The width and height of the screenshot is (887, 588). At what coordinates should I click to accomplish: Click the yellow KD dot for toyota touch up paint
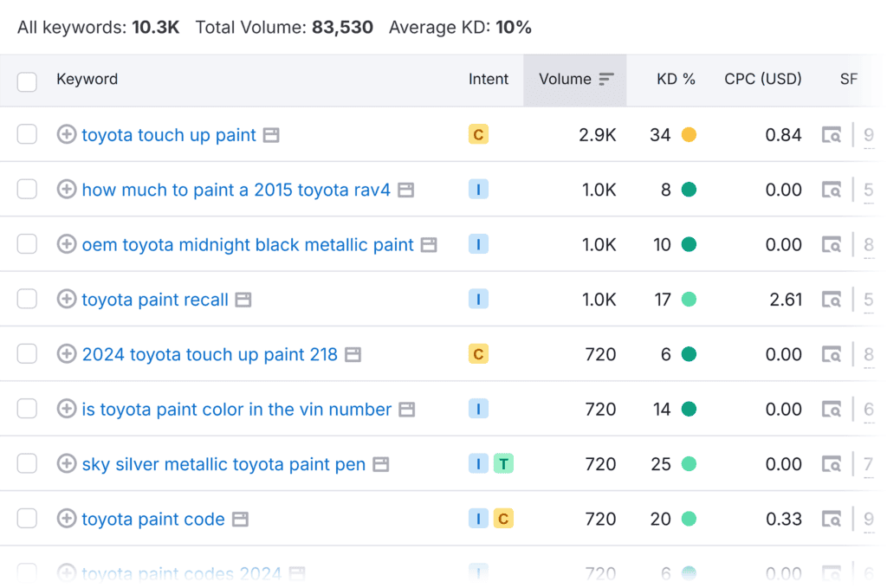pos(689,135)
